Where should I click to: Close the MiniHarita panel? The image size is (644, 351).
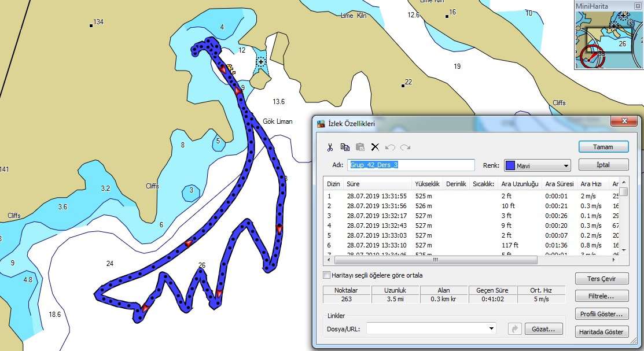(638, 6)
